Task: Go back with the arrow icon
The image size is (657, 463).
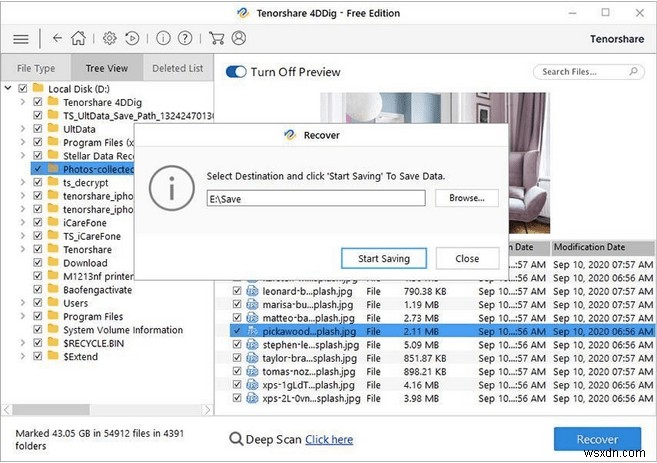Action: [x=57, y=38]
